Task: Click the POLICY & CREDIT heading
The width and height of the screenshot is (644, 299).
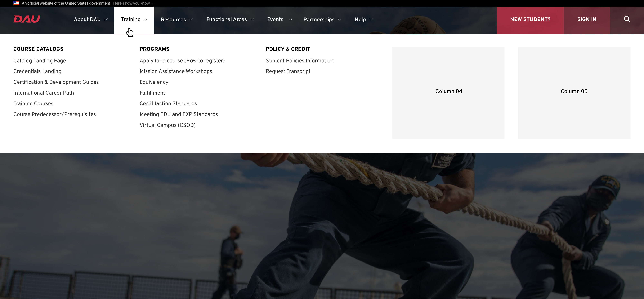Action: 288,49
